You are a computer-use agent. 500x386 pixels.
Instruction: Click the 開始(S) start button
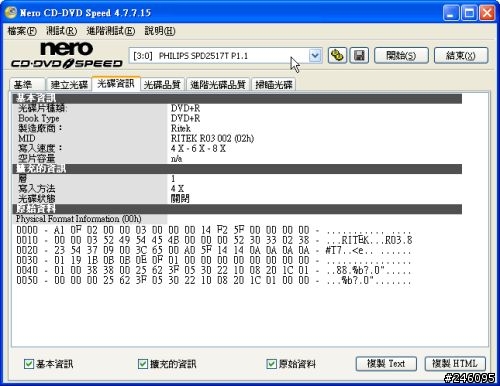point(401,55)
